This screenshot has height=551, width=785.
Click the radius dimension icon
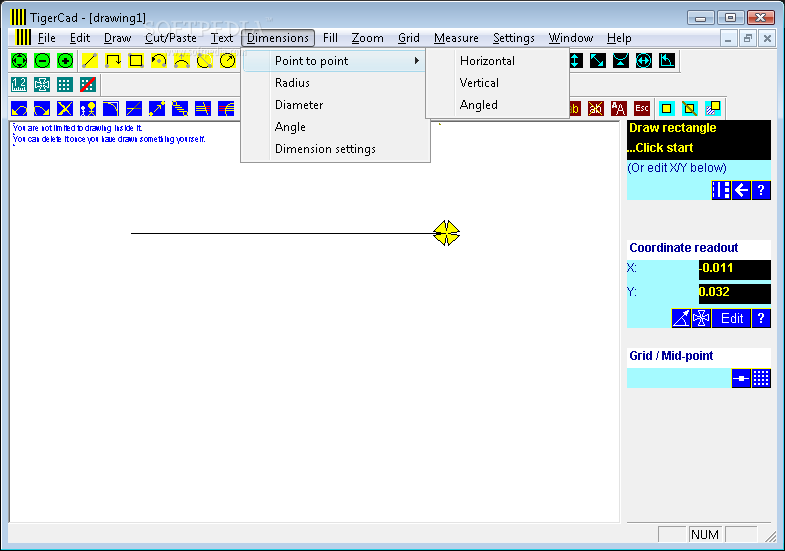(621, 61)
